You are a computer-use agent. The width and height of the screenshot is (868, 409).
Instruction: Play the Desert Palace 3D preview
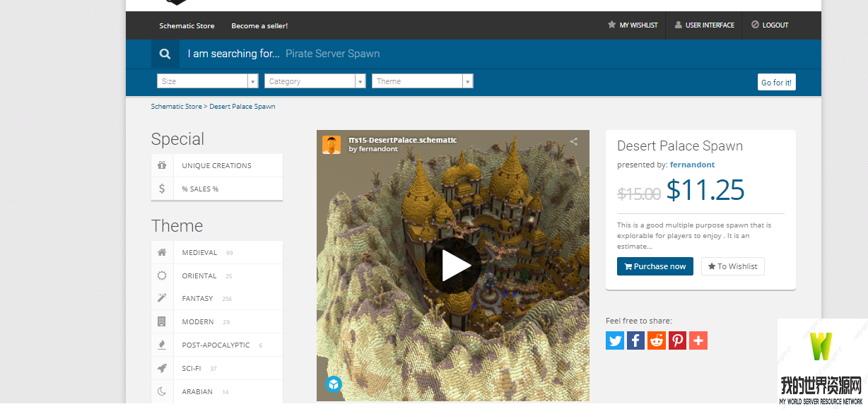453,266
